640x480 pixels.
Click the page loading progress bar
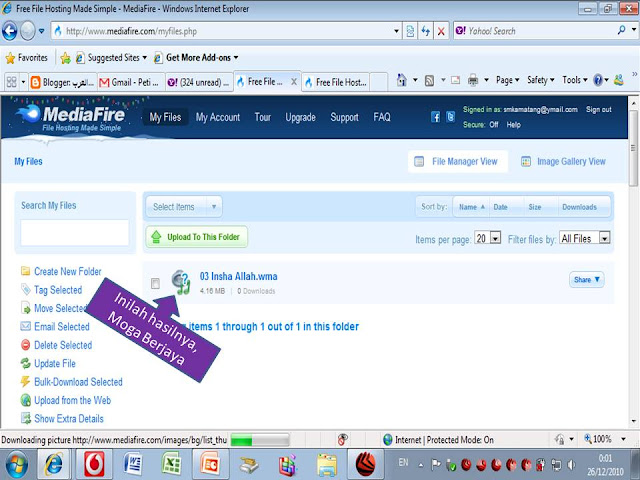pyautogui.click(x=260, y=440)
